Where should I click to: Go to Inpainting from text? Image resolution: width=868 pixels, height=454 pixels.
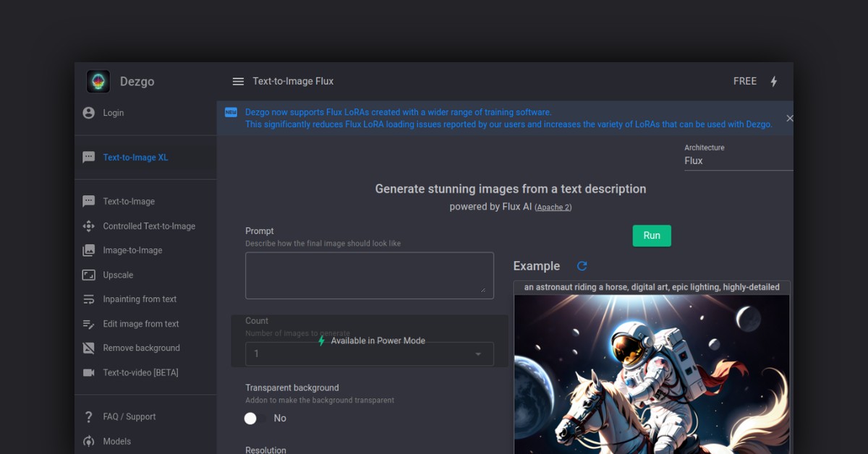pyautogui.click(x=140, y=299)
